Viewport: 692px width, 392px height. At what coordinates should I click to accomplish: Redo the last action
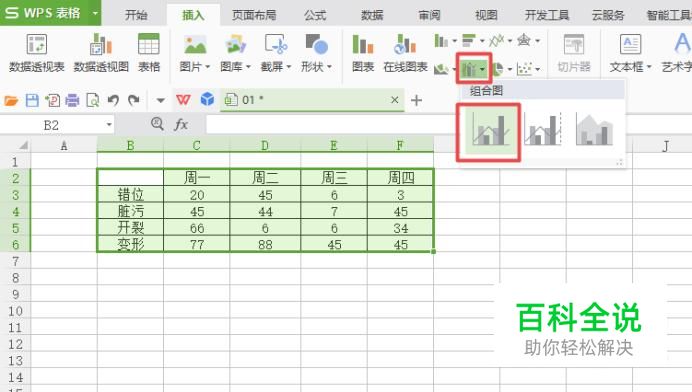point(134,100)
